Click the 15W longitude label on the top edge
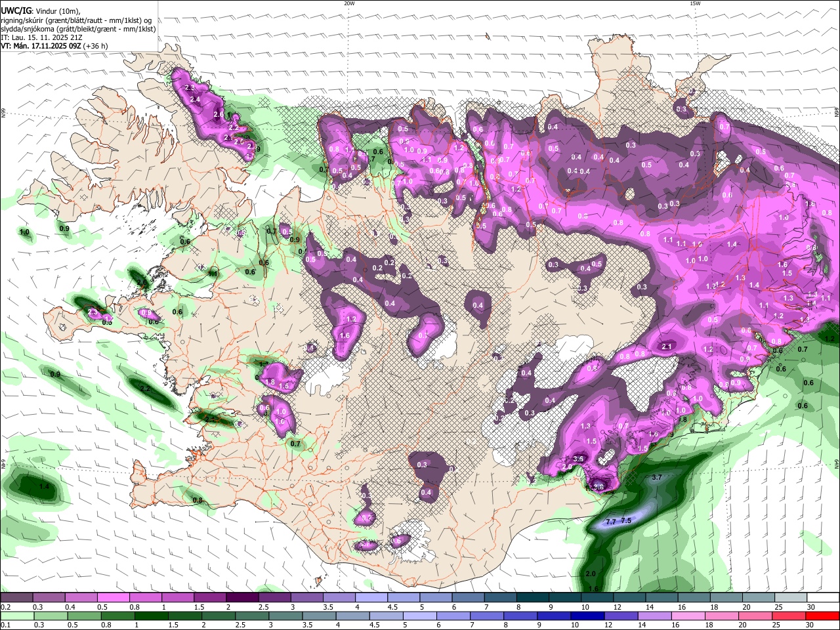The height and width of the screenshot is (630, 840). [695, 3]
